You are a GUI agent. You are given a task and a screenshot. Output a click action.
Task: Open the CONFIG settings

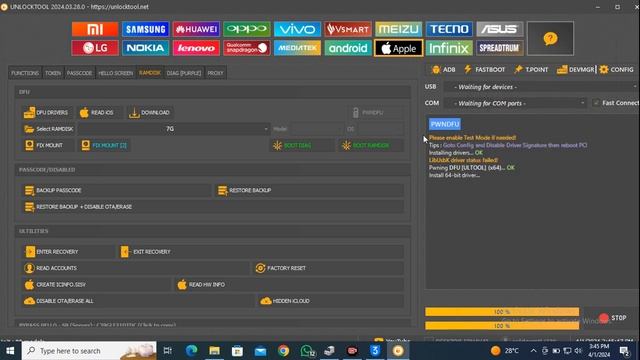point(616,70)
